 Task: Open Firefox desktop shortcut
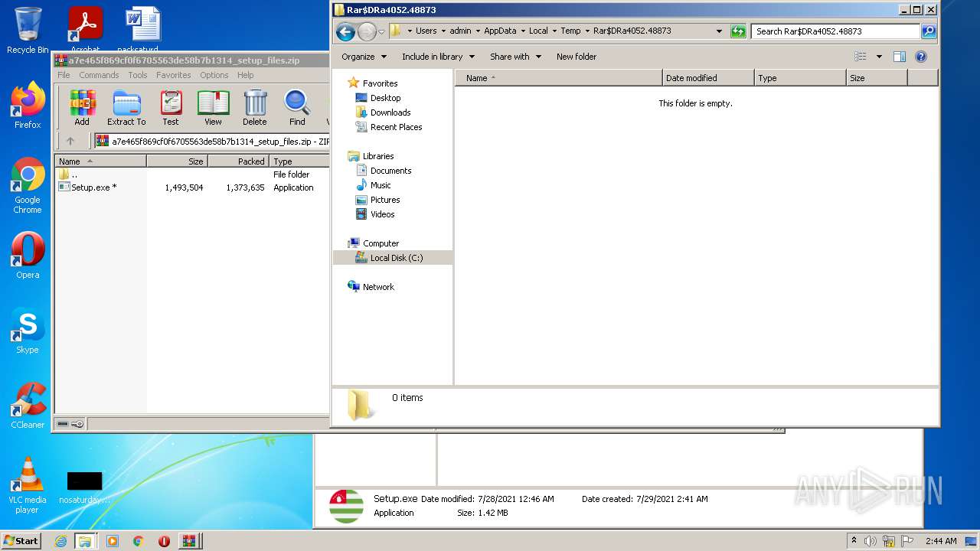(28, 106)
